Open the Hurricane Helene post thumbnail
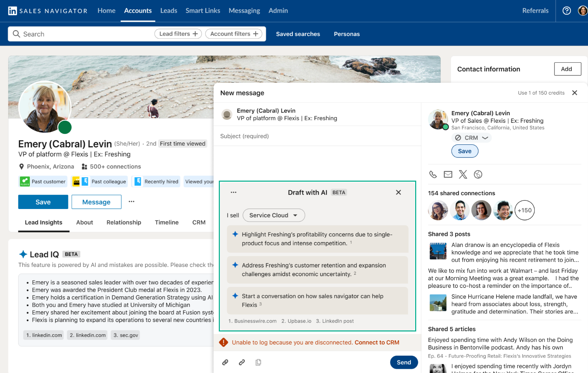This screenshot has height=373, width=588. pos(438,303)
